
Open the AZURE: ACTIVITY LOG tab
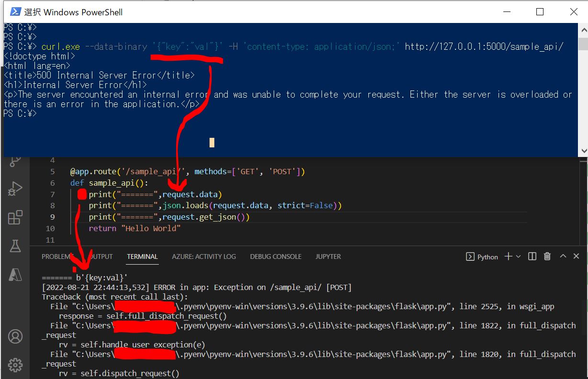(x=204, y=256)
